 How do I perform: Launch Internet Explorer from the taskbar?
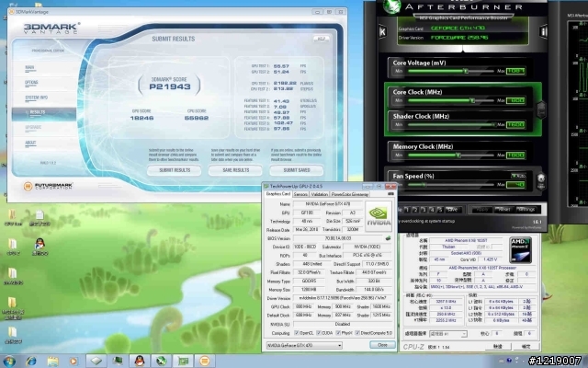pyautogui.click(x=30, y=361)
